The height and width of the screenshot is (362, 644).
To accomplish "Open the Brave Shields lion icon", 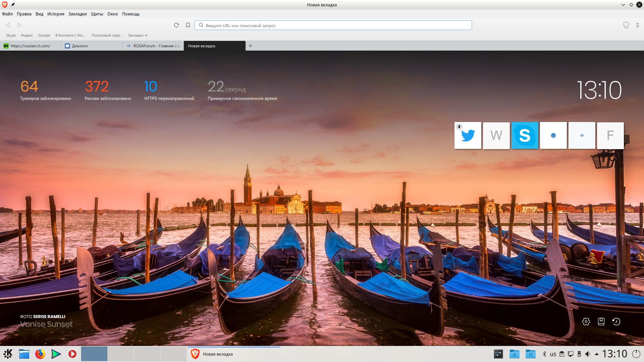I will [x=626, y=25].
